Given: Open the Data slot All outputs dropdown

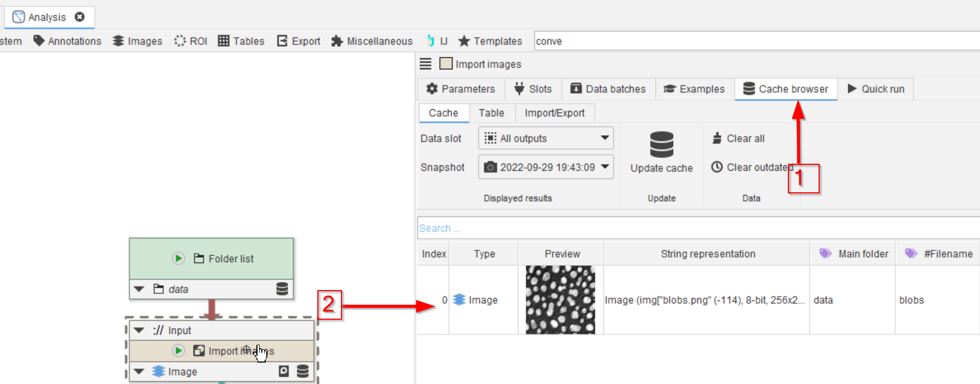Looking at the screenshot, I should (x=545, y=138).
